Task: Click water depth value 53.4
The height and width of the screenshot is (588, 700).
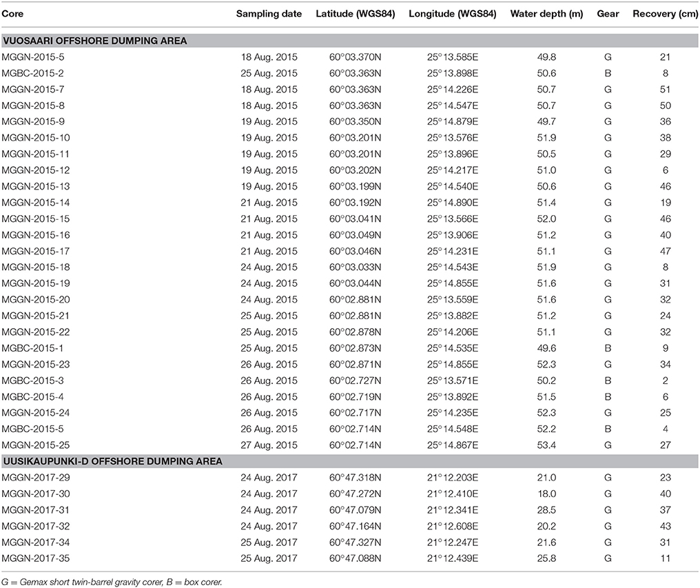Action: tap(546, 445)
